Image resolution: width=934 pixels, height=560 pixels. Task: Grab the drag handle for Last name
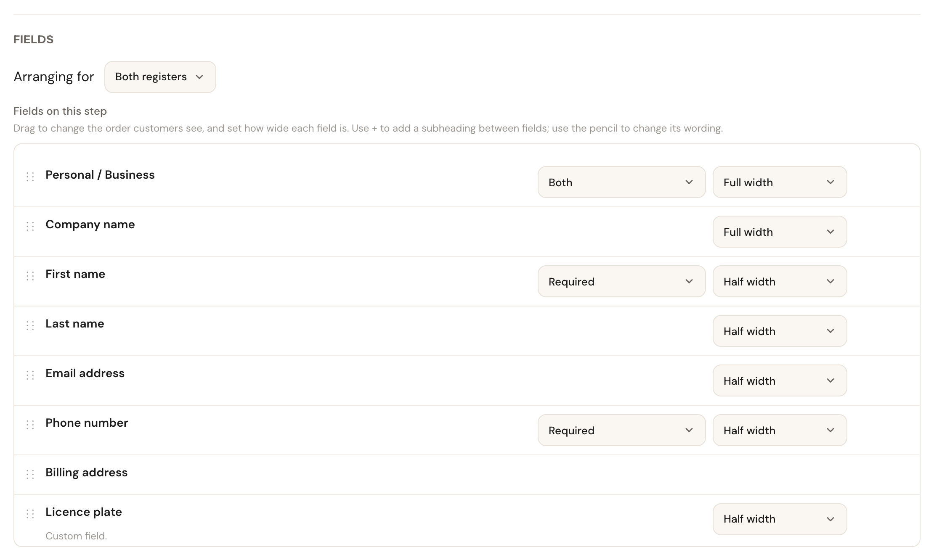[30, 325]
